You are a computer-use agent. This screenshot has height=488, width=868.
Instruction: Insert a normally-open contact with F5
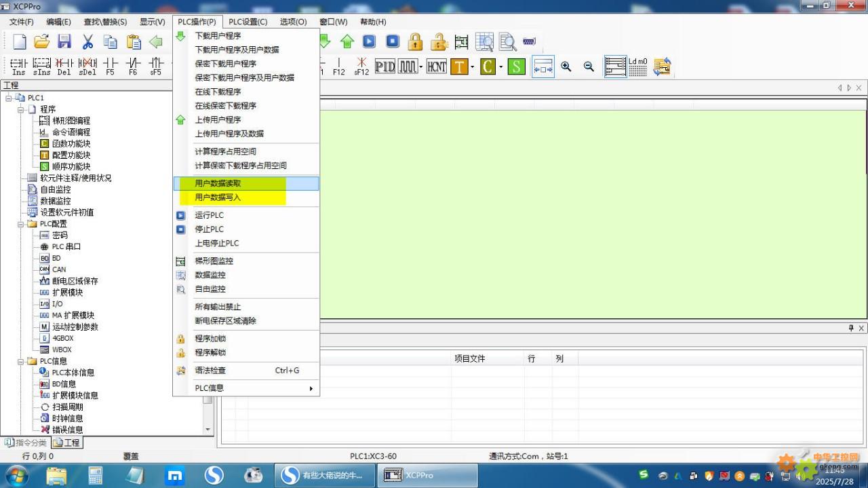pyautogui.click(x=111, y=67)
